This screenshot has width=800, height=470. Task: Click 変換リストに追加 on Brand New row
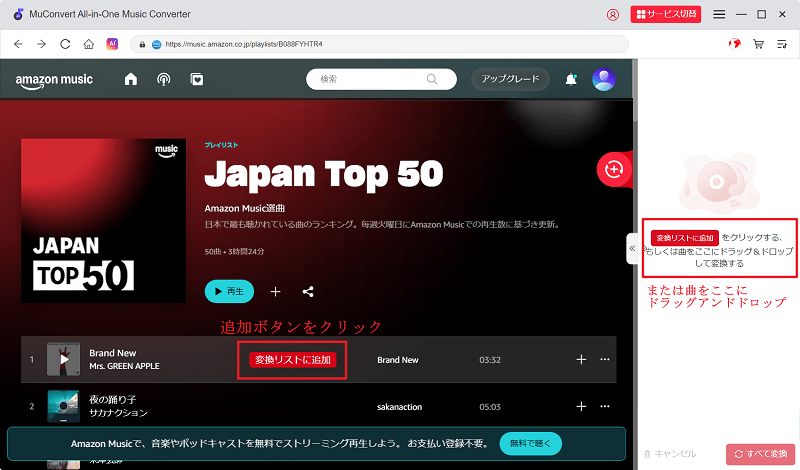pyautogui.click(x=293, y=360)
